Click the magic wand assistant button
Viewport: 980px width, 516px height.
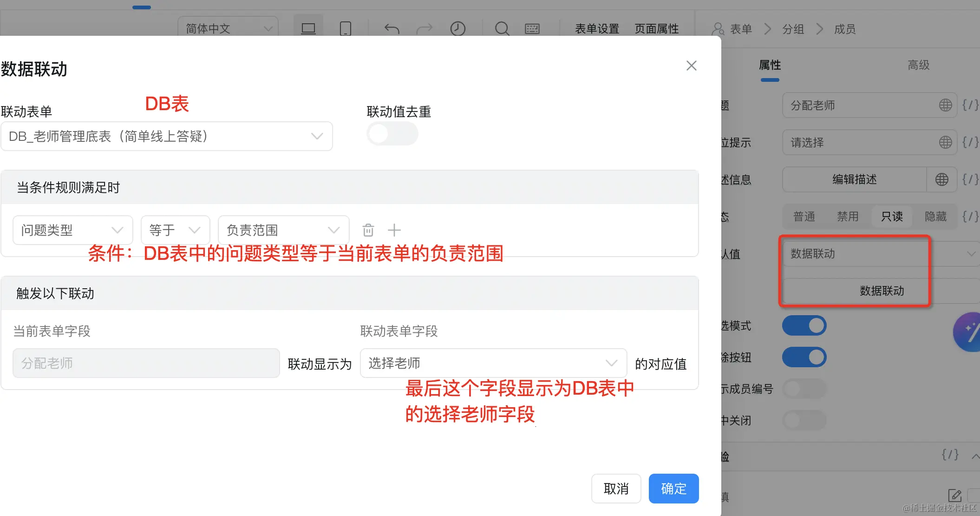point(969,332)
